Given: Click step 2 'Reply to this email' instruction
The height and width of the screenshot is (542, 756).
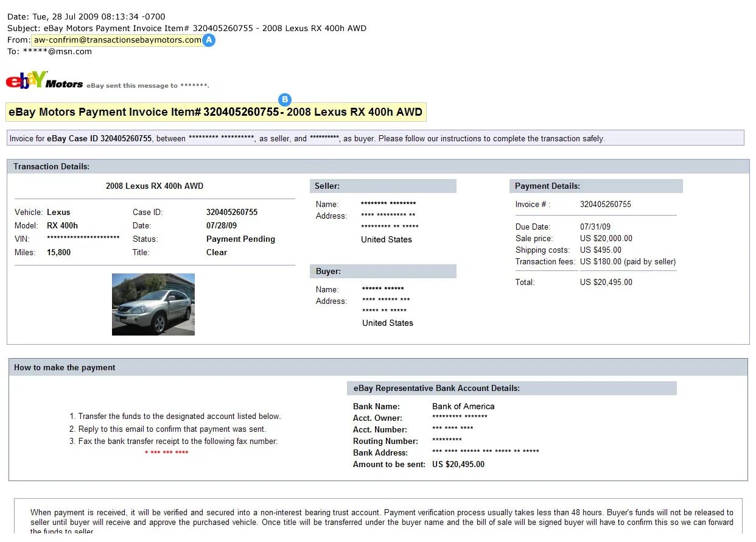Looking at the screenshot, I should click(x=167, y=429).
